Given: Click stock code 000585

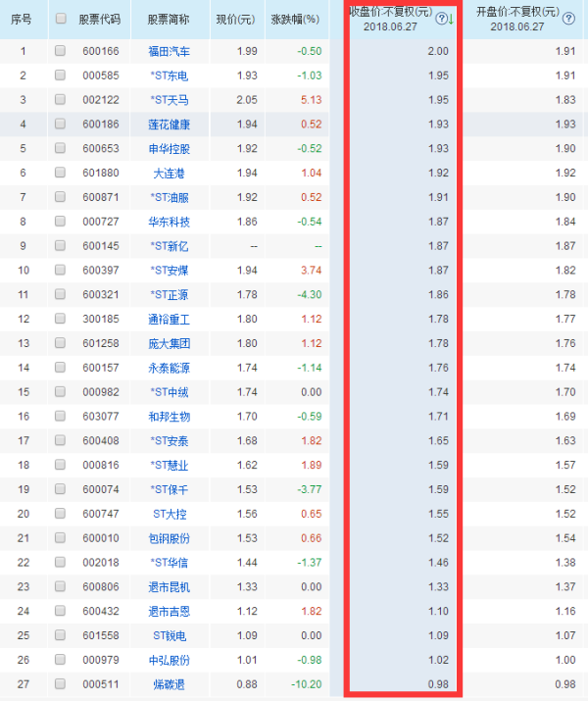Looking at the screenshot, I should [101, 75].
